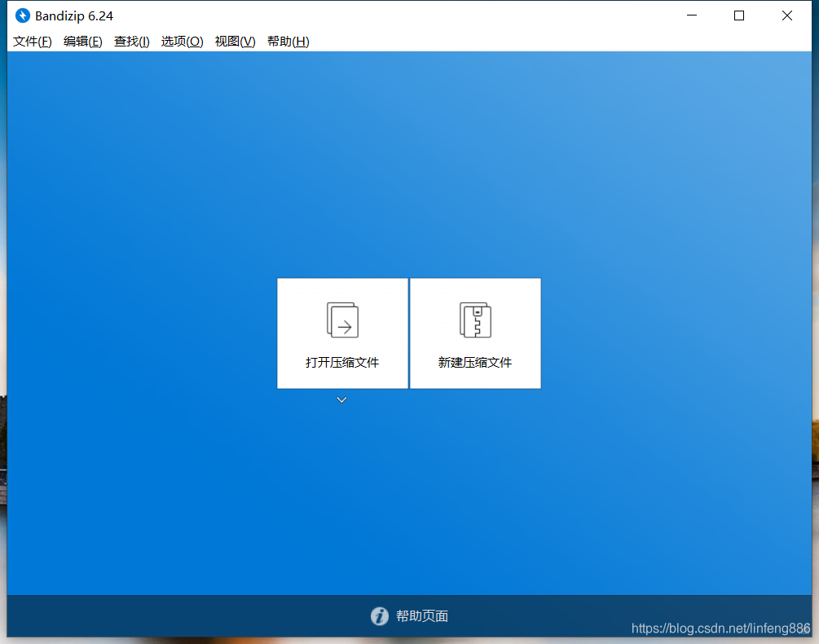Click the 打开压缩文件 tile
Image resolution: width=819 pixels, height=644 pixels.
(342, 333)
